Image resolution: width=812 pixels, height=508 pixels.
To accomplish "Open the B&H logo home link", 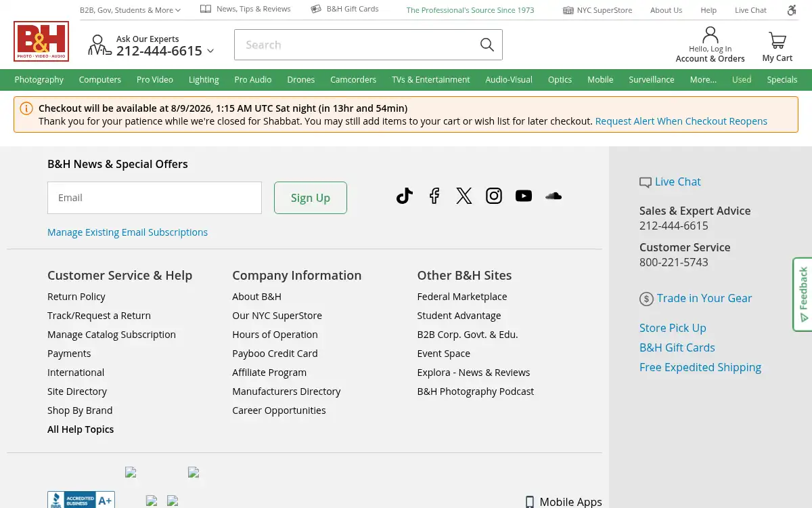I will coord(41,41).
